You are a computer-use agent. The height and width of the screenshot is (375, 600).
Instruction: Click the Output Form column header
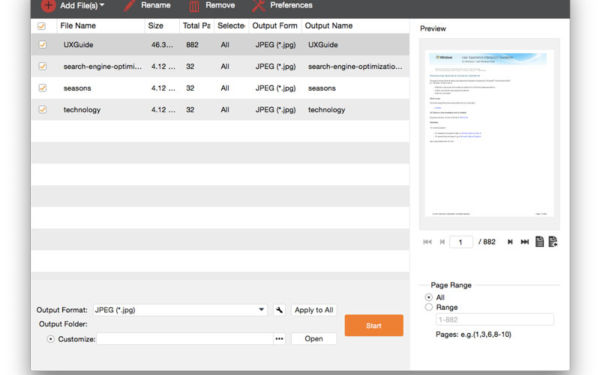click(275, 26)
